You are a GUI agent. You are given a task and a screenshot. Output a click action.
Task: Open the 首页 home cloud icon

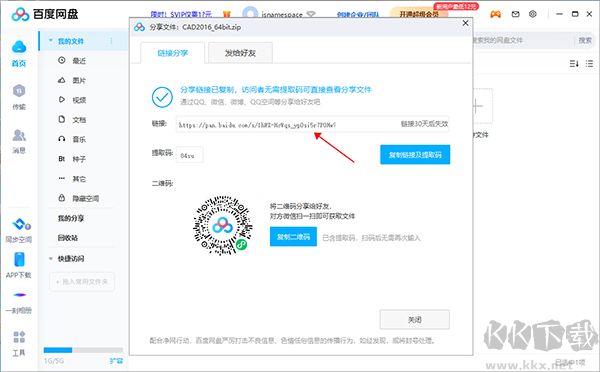[x=19, y=47]
